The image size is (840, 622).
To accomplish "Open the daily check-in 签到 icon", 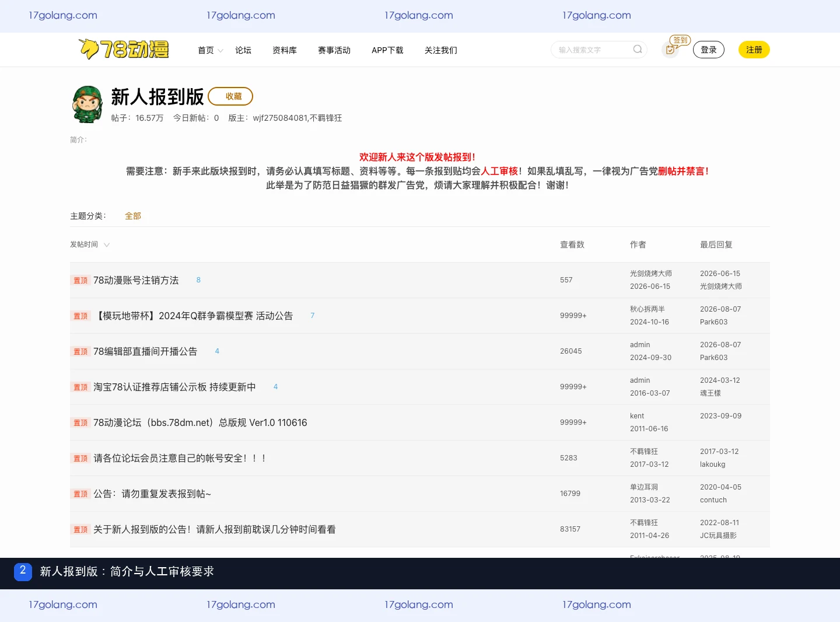I will [x=671, y=50].
